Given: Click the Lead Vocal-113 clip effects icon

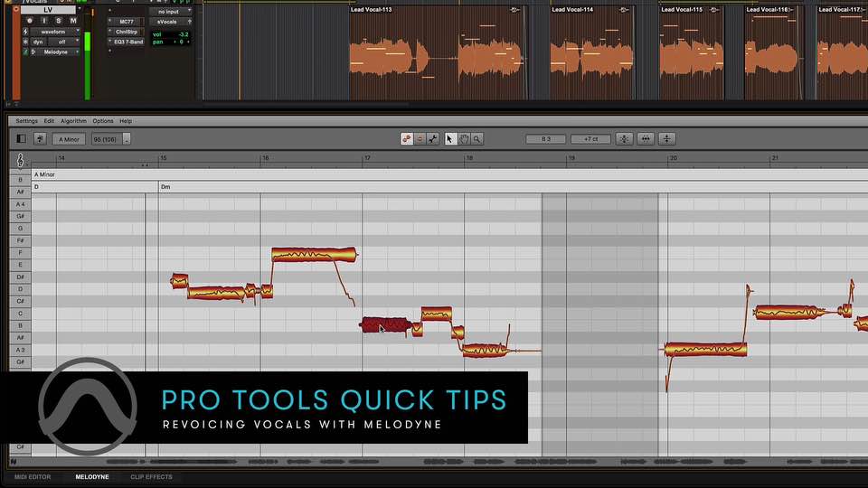Looking at the screenshot, I should click(514, 10).
